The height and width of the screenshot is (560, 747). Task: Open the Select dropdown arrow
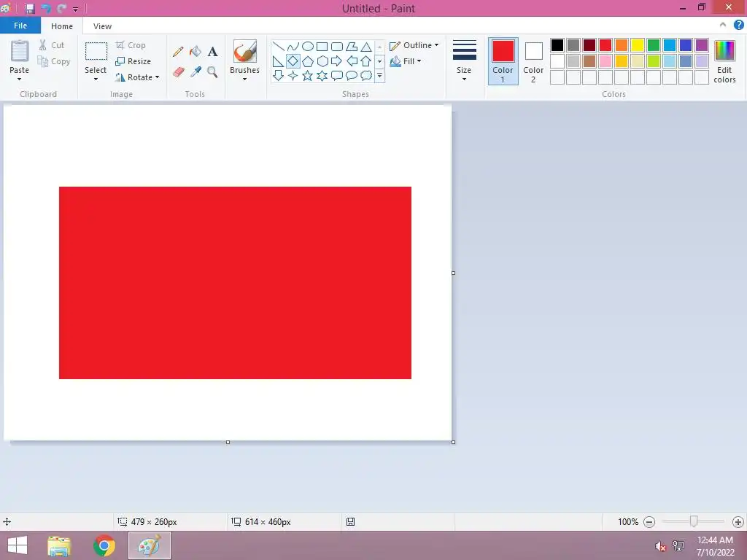96,79
